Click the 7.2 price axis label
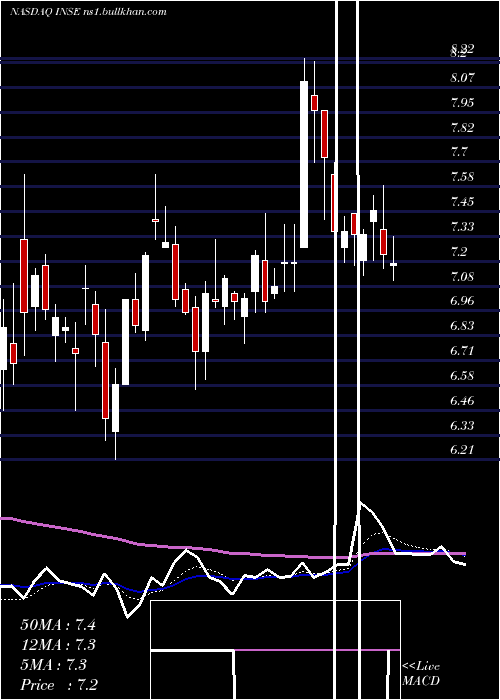This screenshot has height=700, width=500. coord(459,252)
